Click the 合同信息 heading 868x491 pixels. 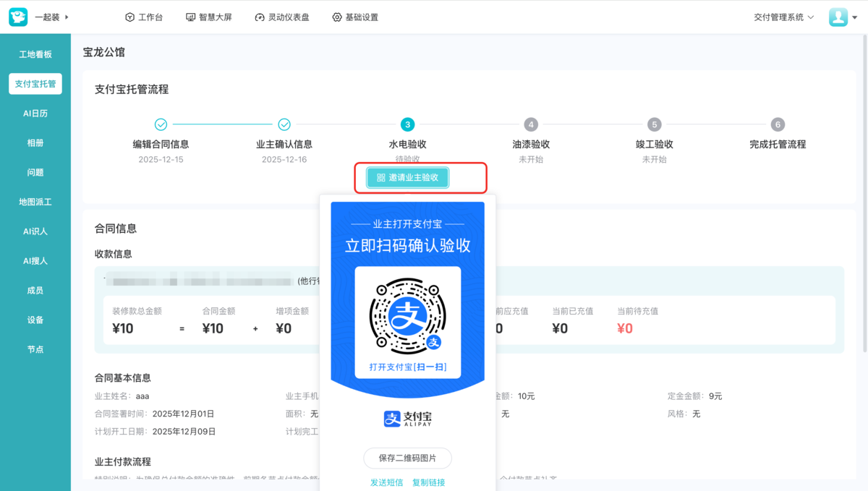(116, 229)
